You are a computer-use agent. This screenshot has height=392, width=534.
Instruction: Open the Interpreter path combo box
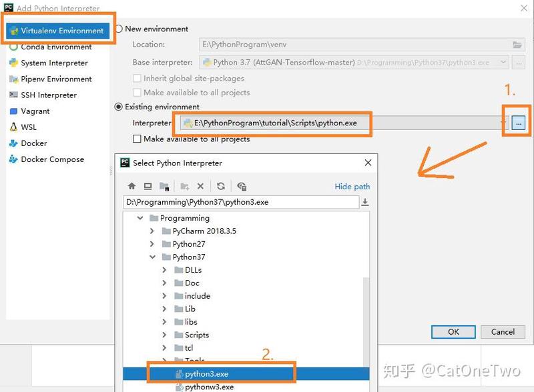(344, 123)
